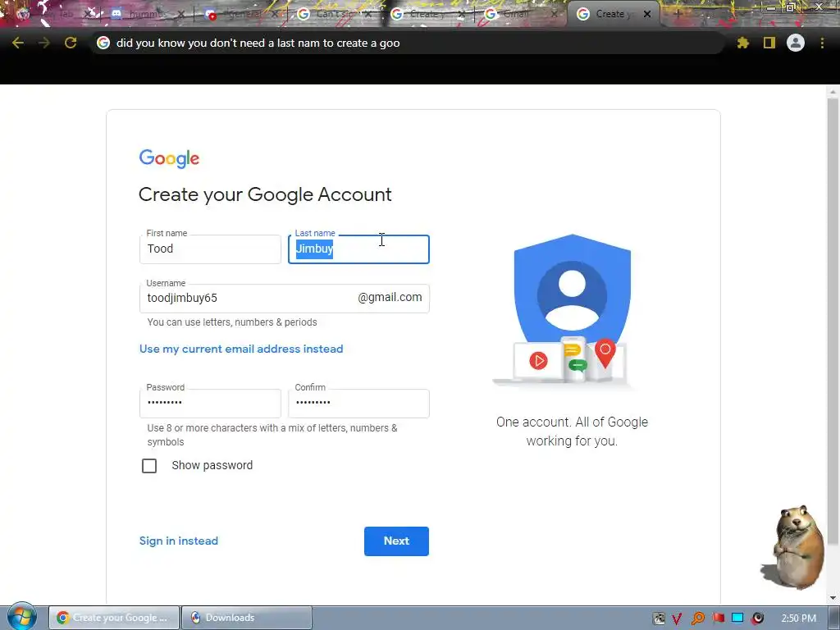Viewport: 840px width, 630px height.
Task: Open a new tab with the plus button
Action: click(x=677, y=15)
